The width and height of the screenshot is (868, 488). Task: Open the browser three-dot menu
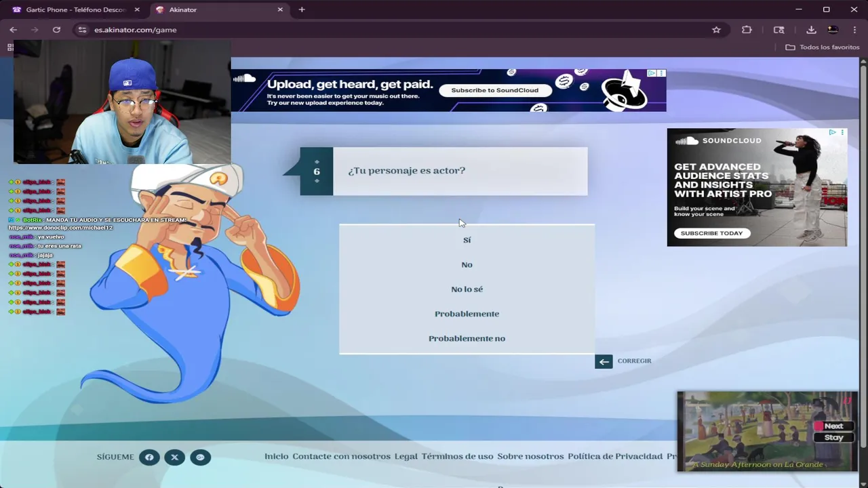point(854,30)
